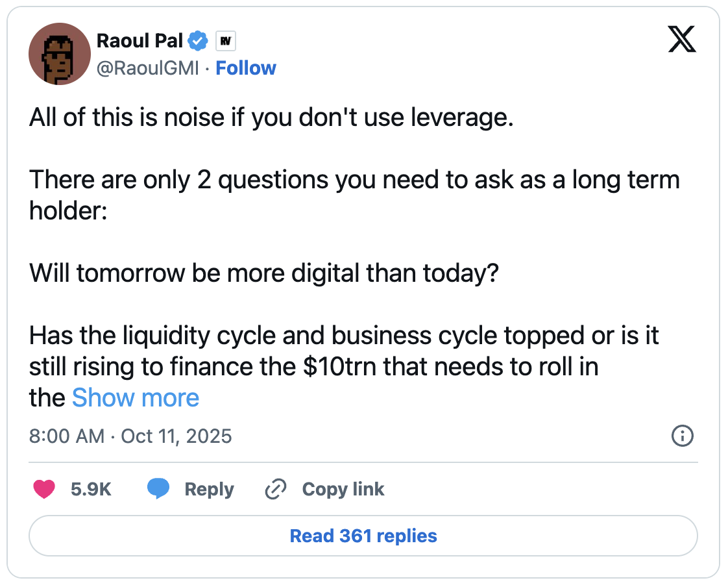The width and height of the screenshot is (728, 587).
Task: Open the tweet info circle icon
Action: [x=681, y=436]
